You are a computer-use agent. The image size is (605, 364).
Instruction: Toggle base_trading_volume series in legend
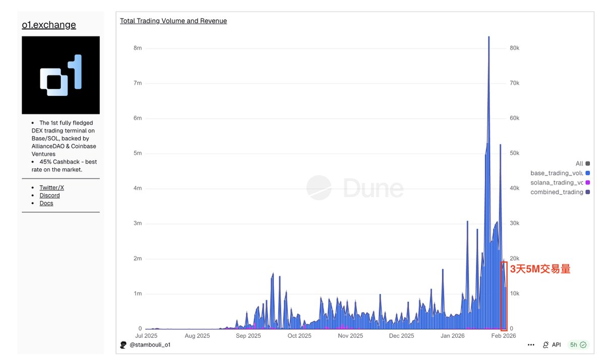click(x=557, y=173)
